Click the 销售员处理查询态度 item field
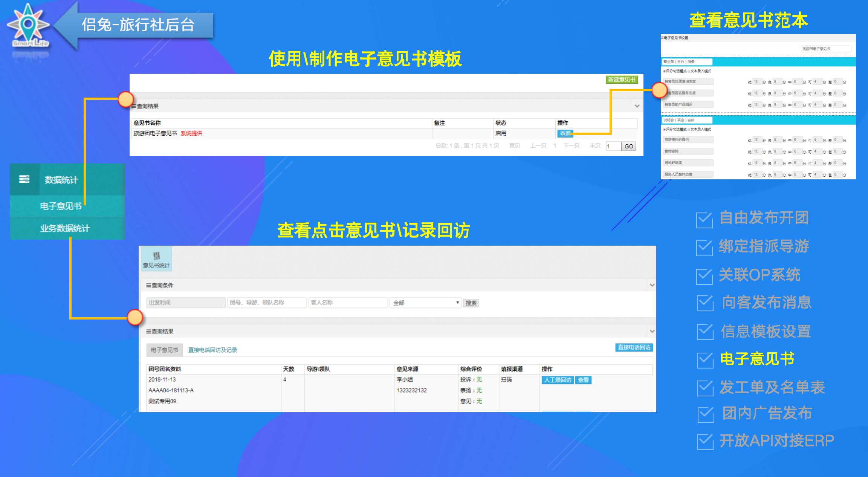Screen dimensions: 868x477 tap(688, 81)
